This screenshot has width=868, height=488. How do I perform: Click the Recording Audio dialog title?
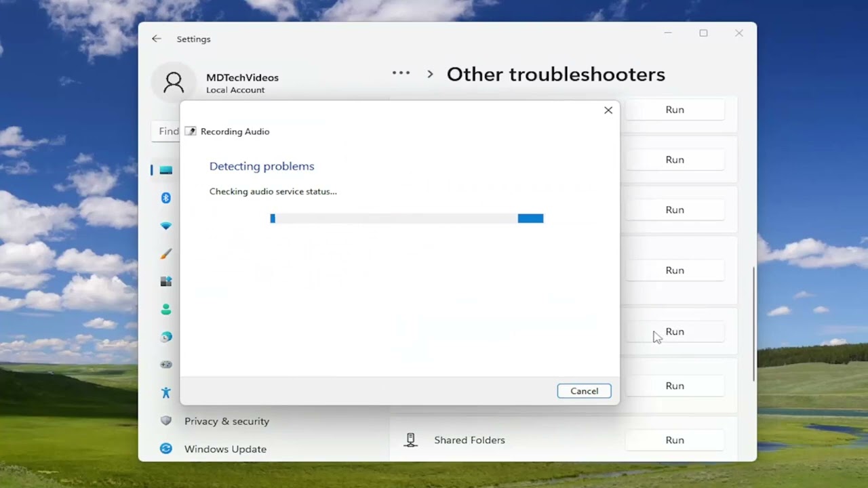[235, 131]
